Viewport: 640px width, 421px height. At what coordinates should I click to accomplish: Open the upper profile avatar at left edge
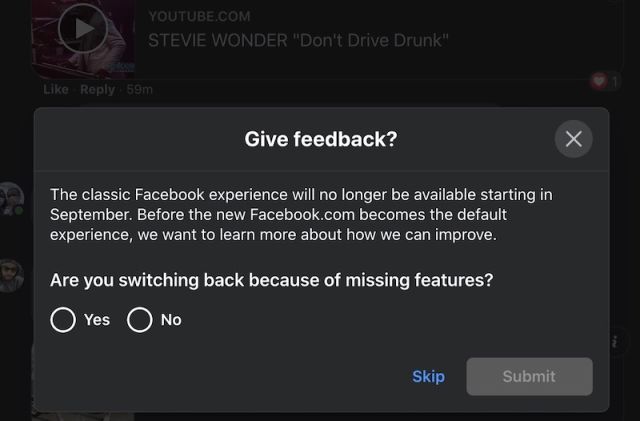click(11, 198)
